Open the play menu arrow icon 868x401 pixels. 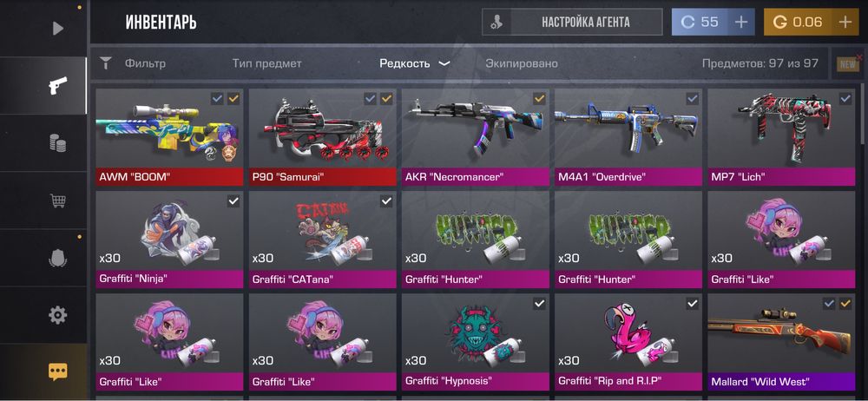[57, 28]
